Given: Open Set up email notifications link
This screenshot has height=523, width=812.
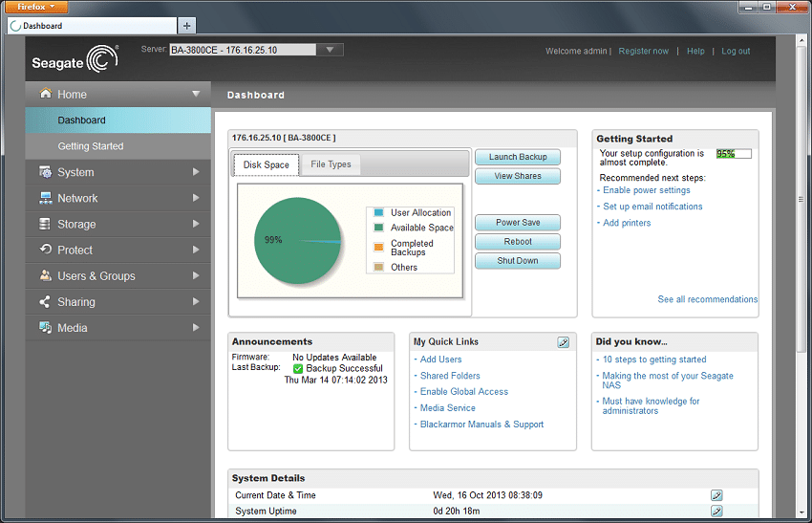Looking at the screenshot, I should (652, 207).
